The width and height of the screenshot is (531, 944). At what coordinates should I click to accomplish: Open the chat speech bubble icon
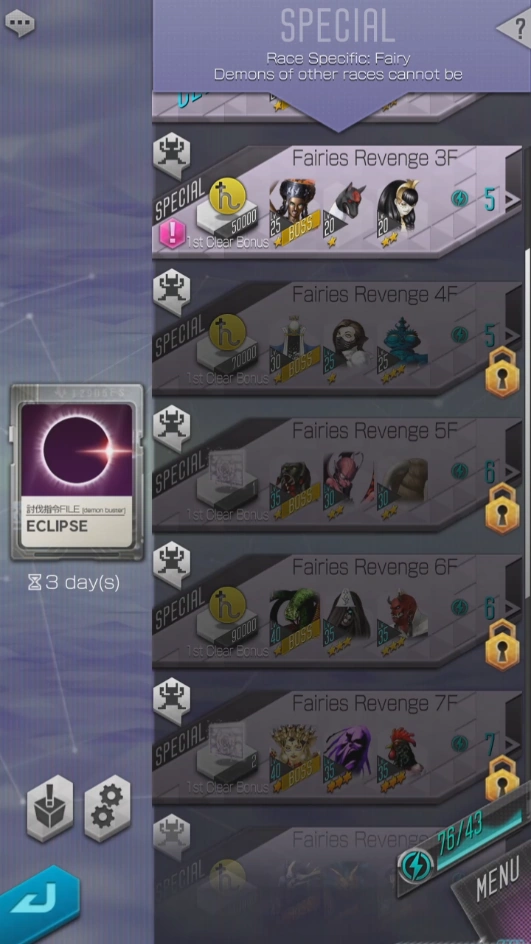(20, 23)
